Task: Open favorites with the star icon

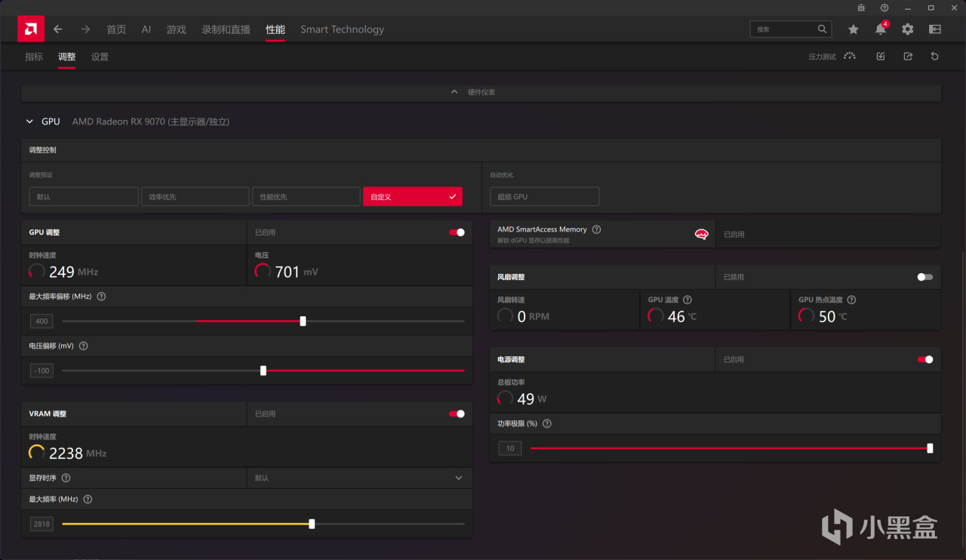Action: 854,29
